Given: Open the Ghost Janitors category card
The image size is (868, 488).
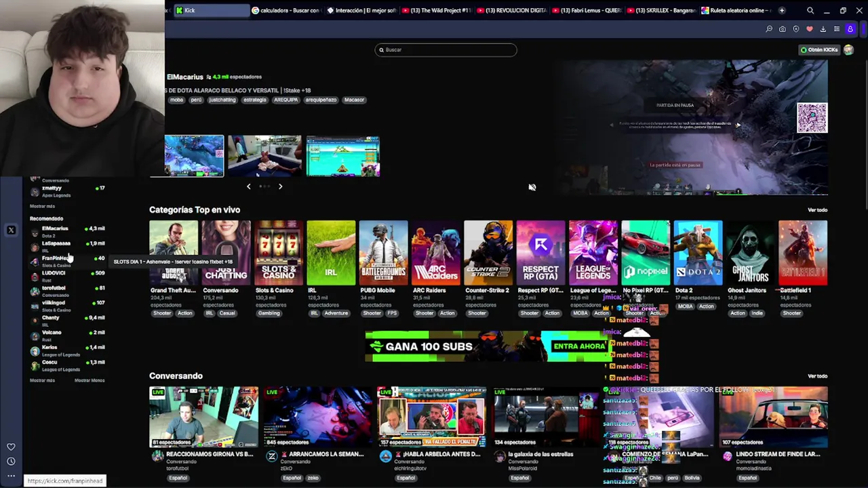Looking at the screenshot, I should pyautogui.click(x=751, y=253).
